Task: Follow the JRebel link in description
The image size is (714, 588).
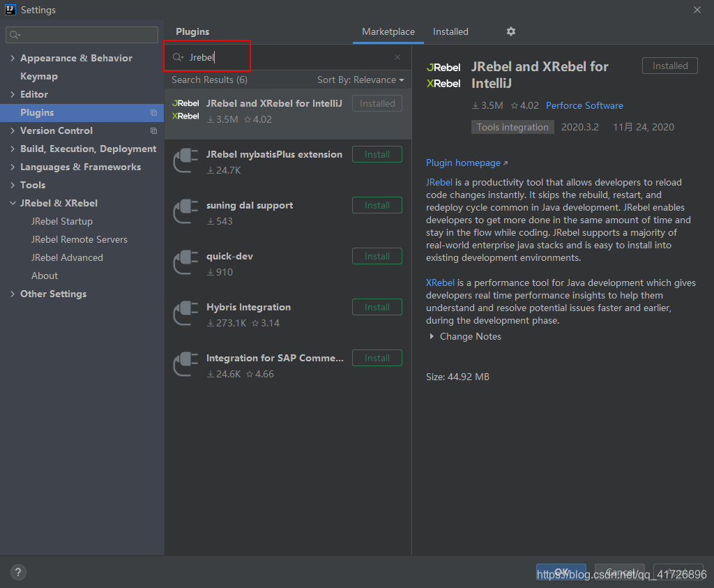Action: tap(439, 183)
